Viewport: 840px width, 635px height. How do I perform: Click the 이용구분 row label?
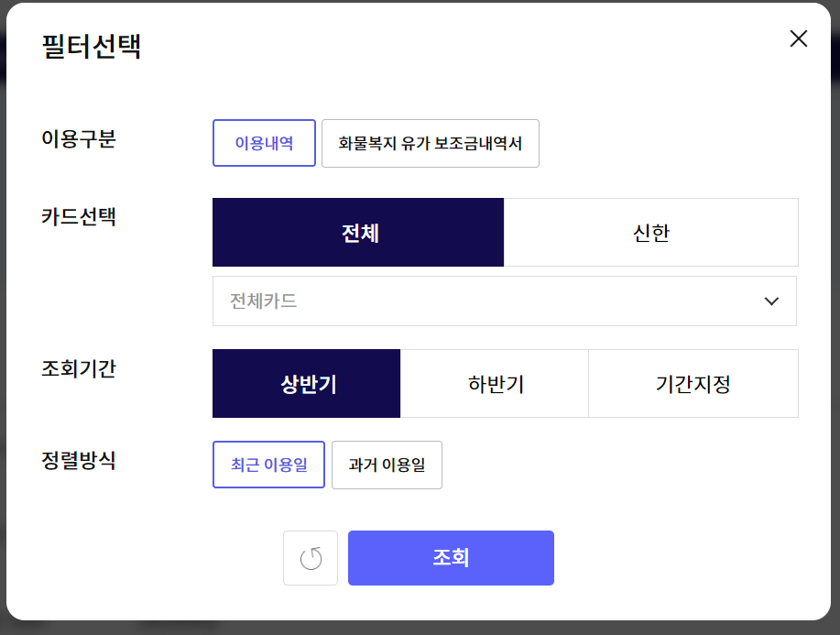pyautogui.click(x=79, y=139)
